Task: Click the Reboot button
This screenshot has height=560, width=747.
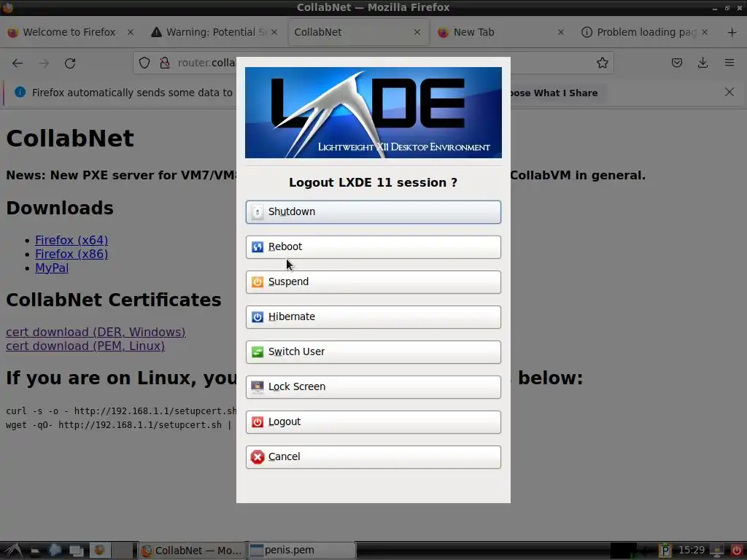Action: point(373,246)
